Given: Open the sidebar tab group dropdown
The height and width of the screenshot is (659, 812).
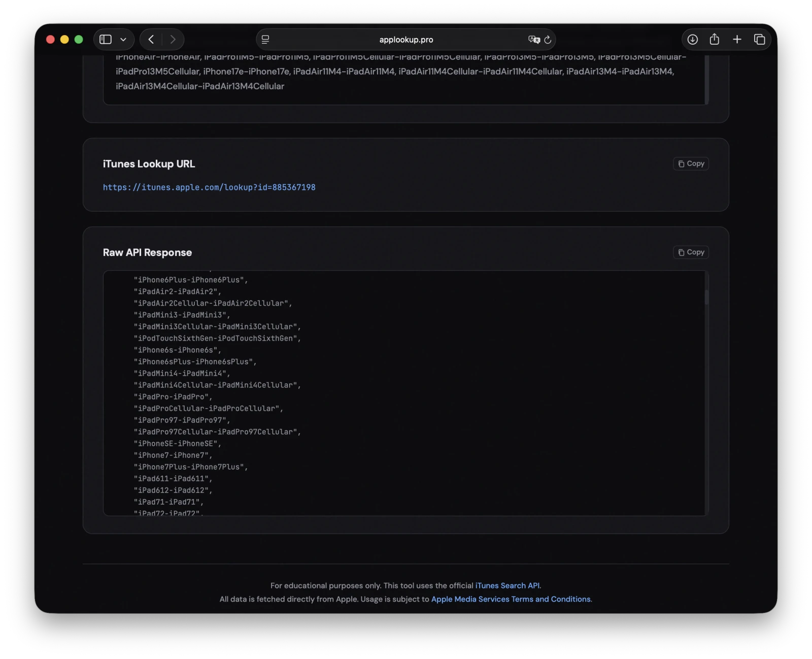Looking at the screenshot, I should [x=123, y=40].
